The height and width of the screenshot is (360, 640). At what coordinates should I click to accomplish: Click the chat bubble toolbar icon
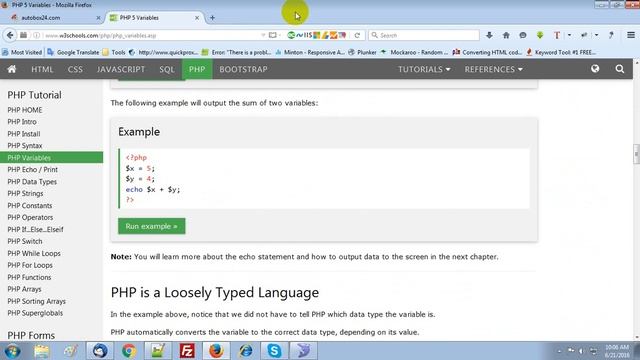pyautogui.click(x=523, y=36)
